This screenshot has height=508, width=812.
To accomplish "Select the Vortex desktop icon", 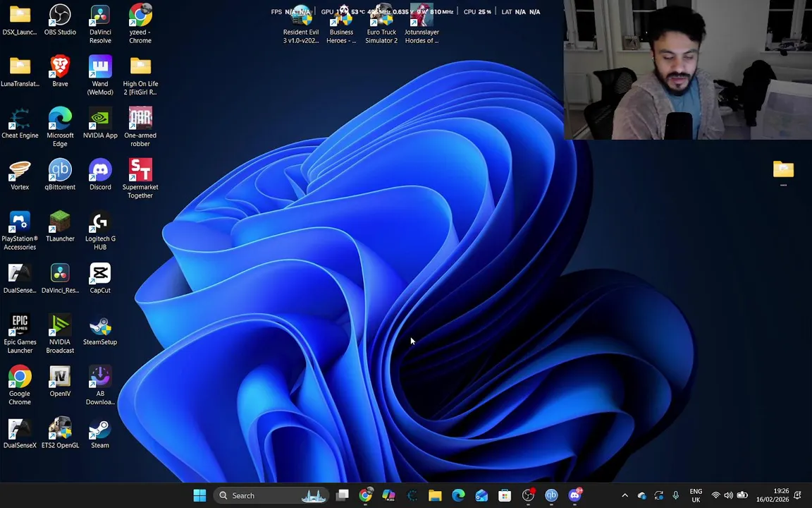I will click(x=20, y=175).
